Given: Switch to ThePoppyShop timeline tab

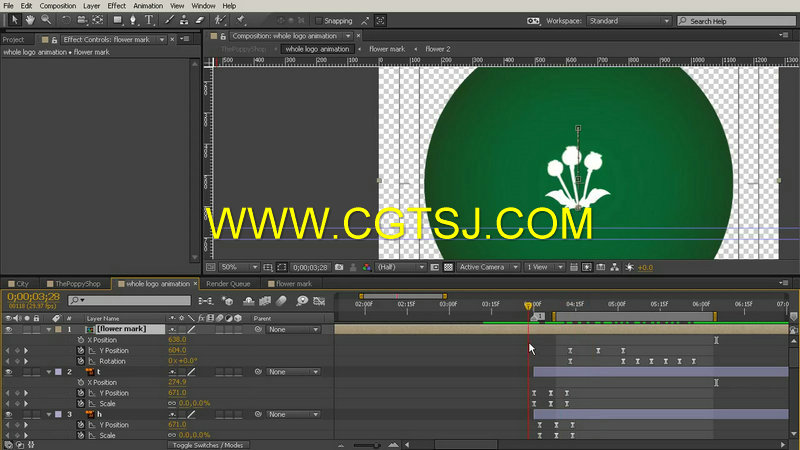Looking at the screenshot, I should [73, 284].
